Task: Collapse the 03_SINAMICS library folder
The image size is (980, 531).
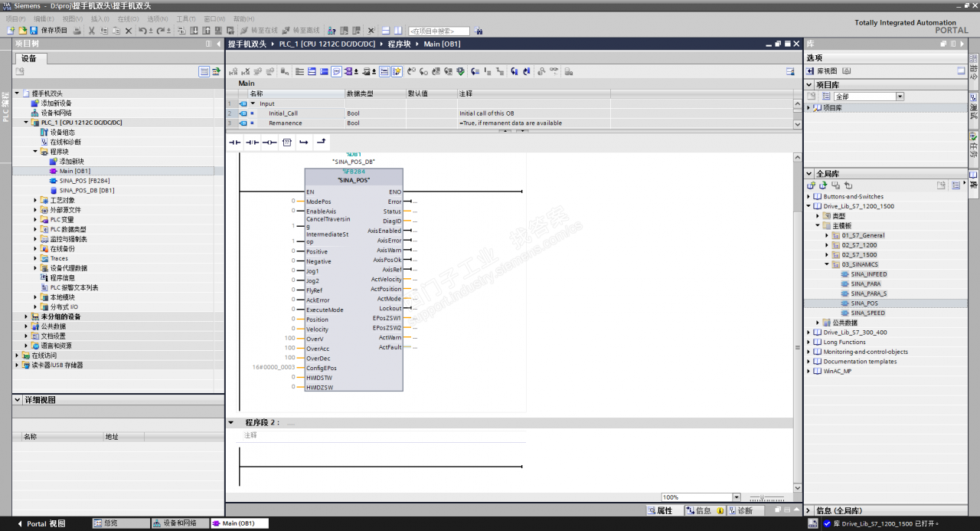Action: click(x=827, y=264)
